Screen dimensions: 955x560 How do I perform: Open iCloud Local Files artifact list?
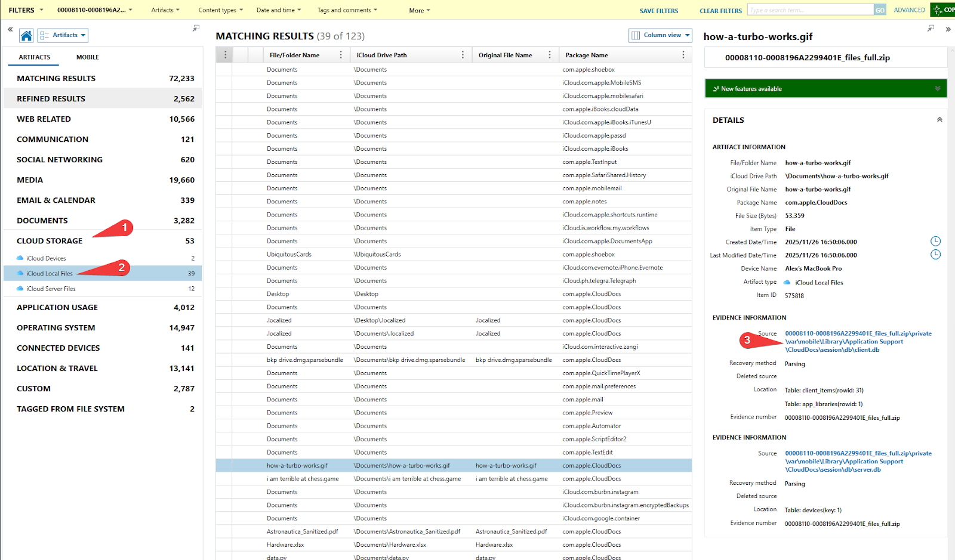(x=103, y=273)
